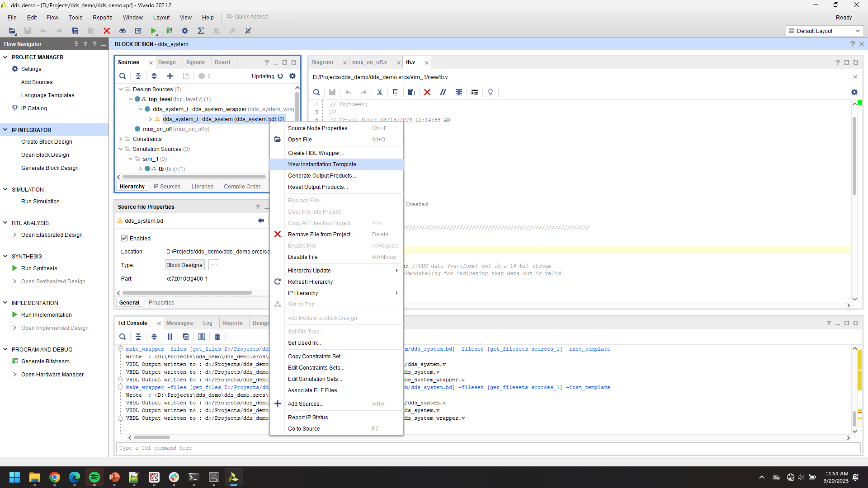Image resolution: width=868 pixels, height=488 pixels.
Task: Search in the Sources panel
Action: [123, 76]
